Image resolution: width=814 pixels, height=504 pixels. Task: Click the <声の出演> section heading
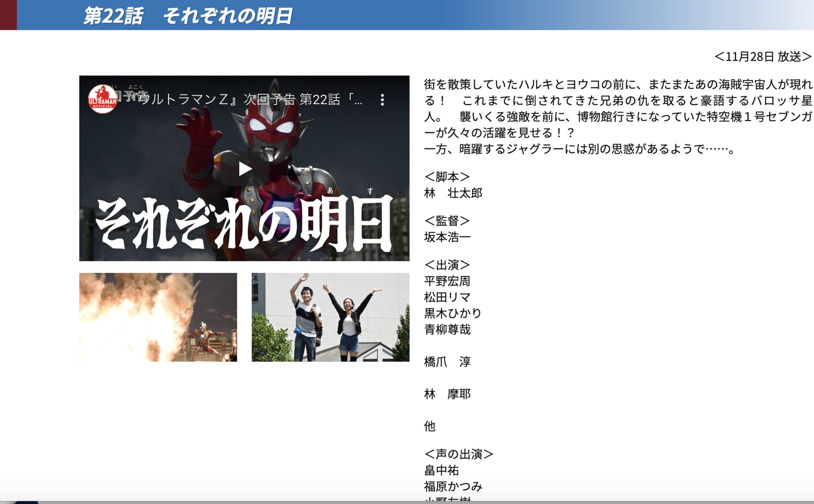[x=459, y=454]
